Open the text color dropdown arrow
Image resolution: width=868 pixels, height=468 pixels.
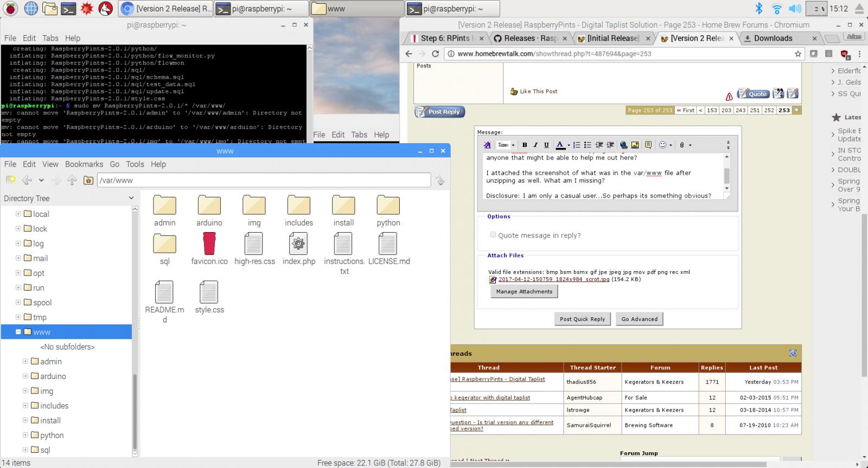tap(568, 145)
